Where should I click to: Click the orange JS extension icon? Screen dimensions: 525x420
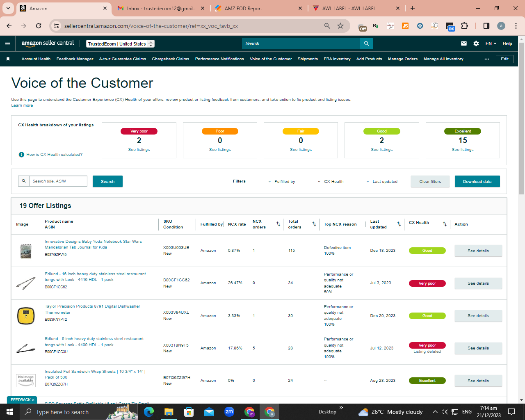pyautogui.click(x=405, y=26)
